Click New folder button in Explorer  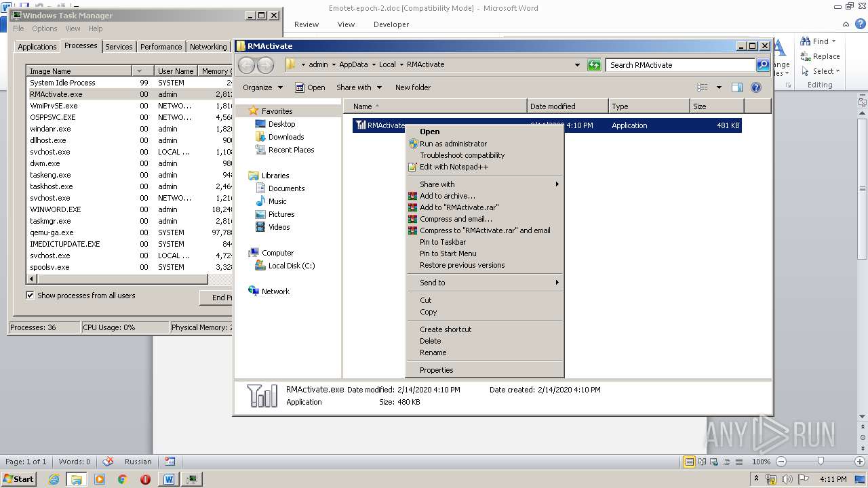(413, 87)
